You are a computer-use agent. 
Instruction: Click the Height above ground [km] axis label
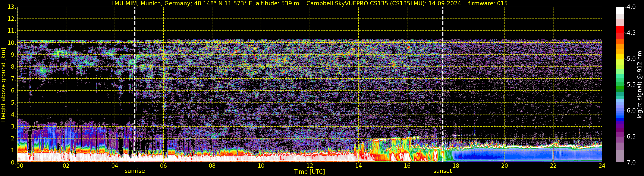coord(3,85)
